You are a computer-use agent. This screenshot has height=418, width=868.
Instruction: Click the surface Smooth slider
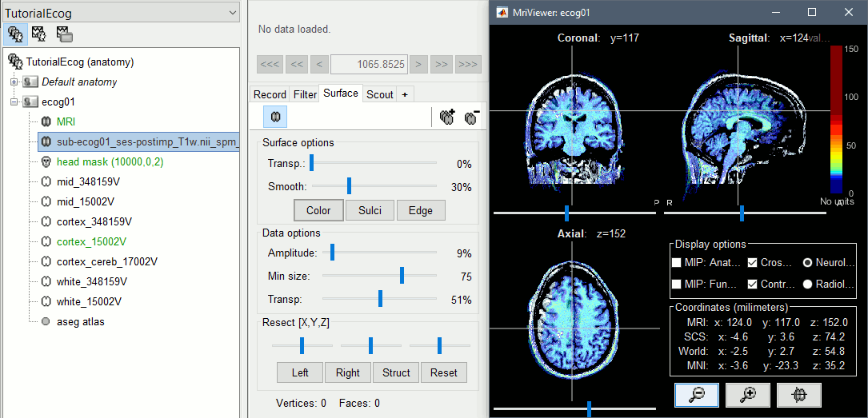pyautogui.click(x=349, y=186)
